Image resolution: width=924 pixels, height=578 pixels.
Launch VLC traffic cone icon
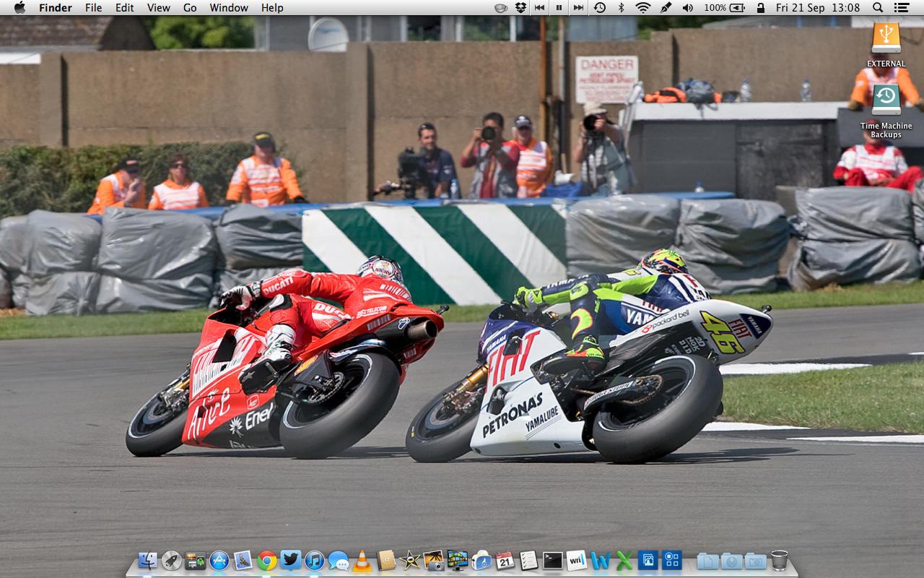tap(362, 560)
